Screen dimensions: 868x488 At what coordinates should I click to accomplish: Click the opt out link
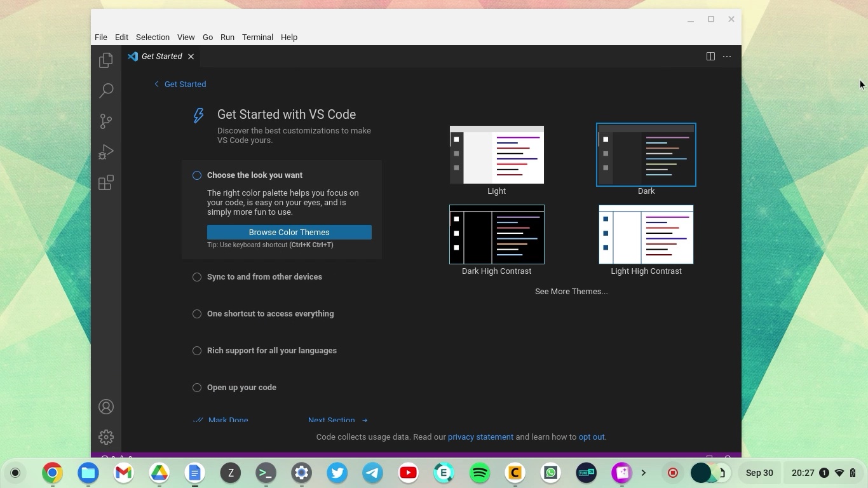click(592, 437)
